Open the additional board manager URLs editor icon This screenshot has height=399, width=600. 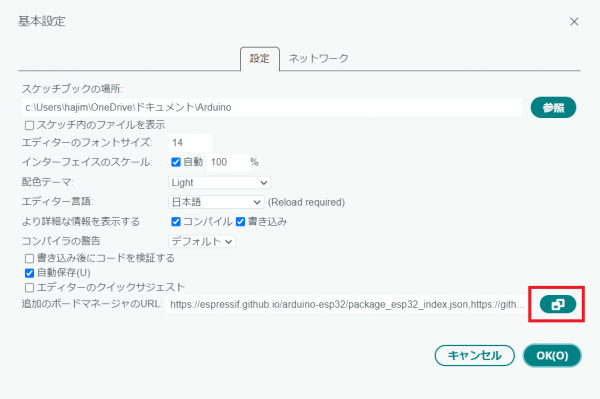(x=558, y=305)
